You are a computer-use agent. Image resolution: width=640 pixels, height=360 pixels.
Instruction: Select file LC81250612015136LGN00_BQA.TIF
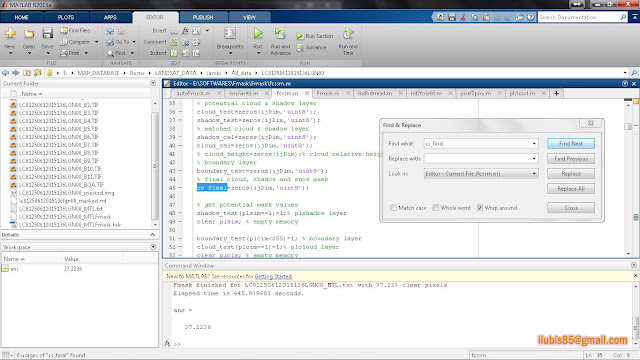point(61,184)
